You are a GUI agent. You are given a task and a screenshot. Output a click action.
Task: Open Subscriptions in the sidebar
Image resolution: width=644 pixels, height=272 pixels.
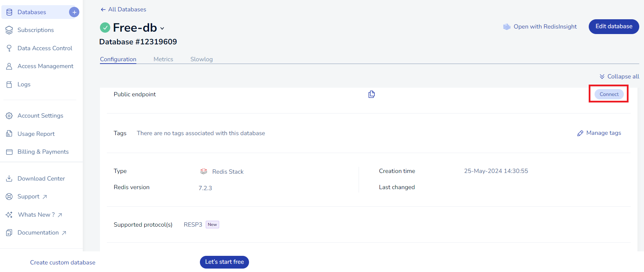point(36,30)
